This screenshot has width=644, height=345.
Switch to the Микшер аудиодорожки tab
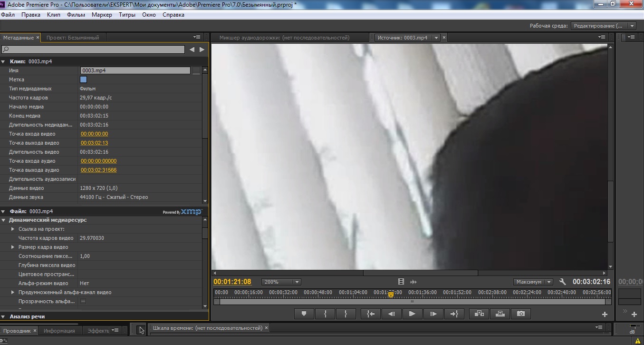284,38
